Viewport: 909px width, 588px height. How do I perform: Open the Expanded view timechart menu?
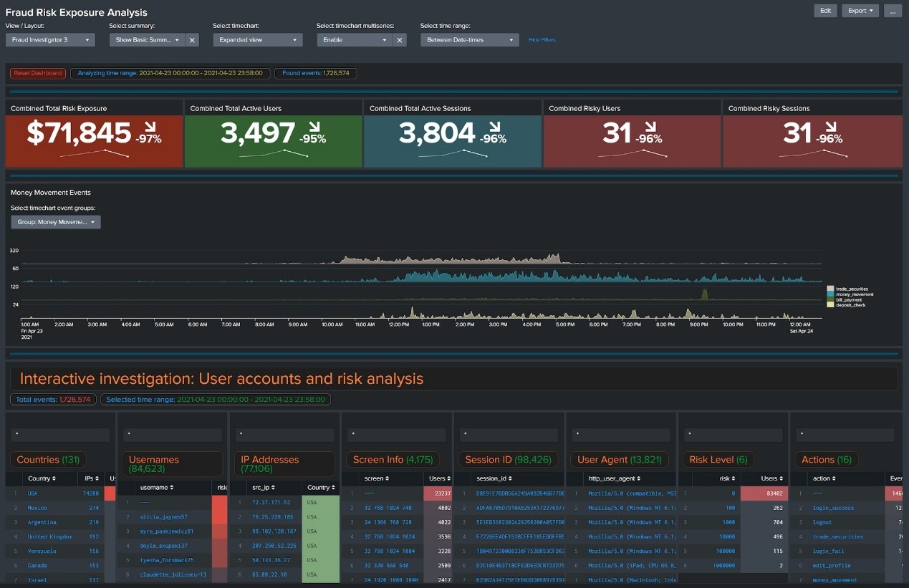pos(258,40)
